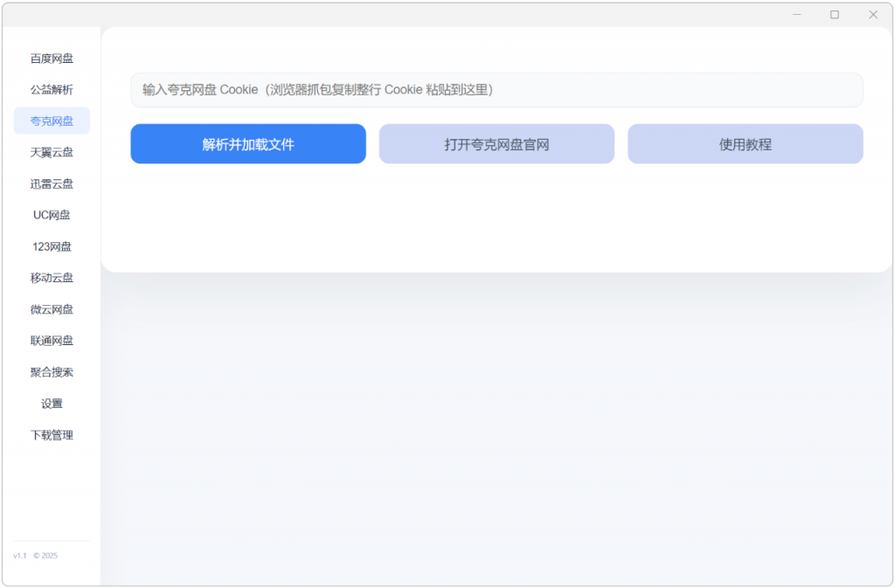Go to the 联通网盘 section

click(x=52, y=341)
